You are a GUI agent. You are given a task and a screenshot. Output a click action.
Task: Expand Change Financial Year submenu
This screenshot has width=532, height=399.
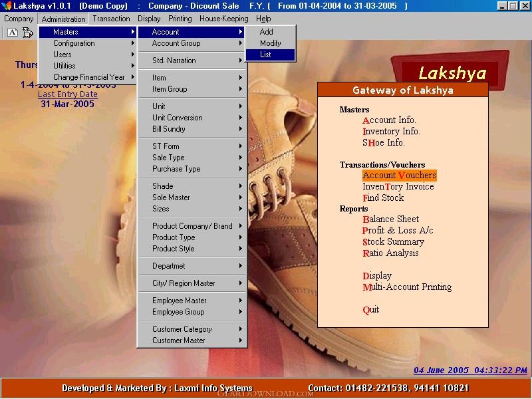point(88,77)
